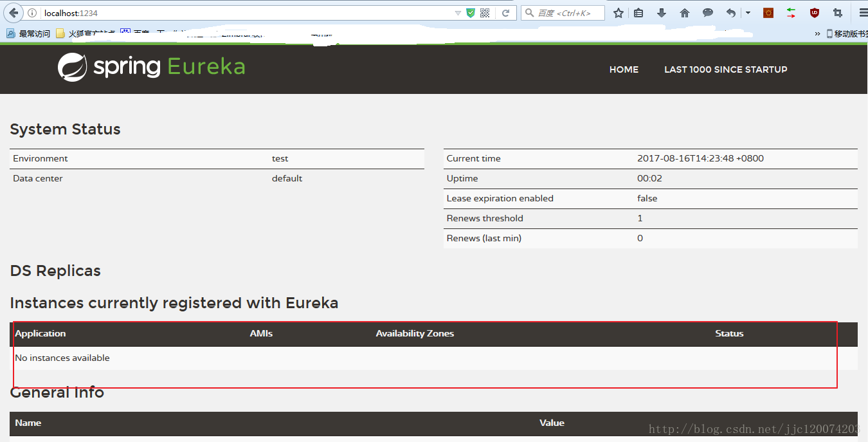This screenshot has width=868, height=442.
Task: Open the uBlock Origin shield icon
Action: [815, 13]
